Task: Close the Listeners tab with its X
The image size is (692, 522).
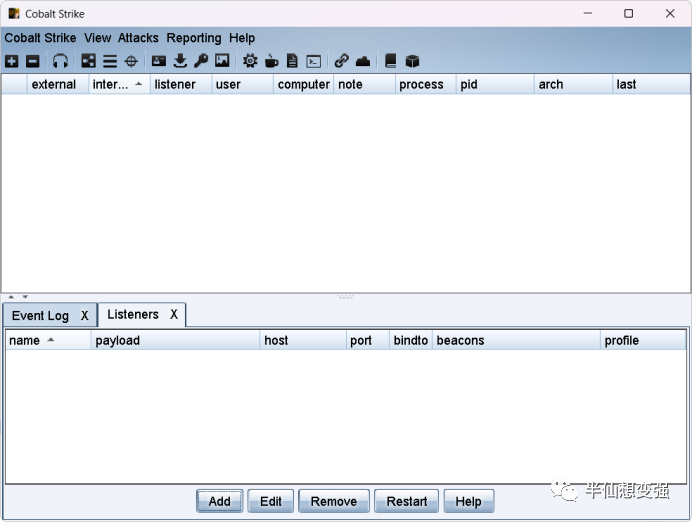Action: 174,314
